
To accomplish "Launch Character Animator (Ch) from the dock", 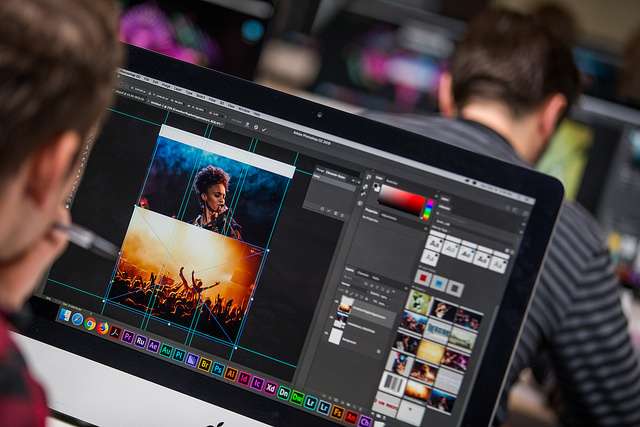I will pos(364,422).
